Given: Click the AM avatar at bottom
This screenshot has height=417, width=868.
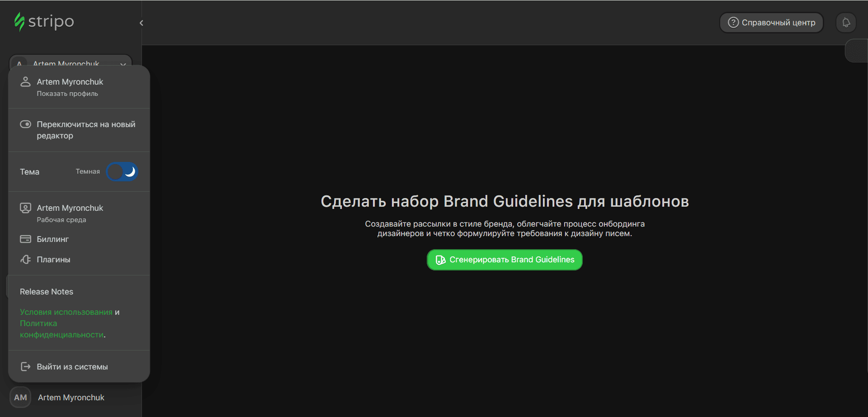Looking at the screenshot, I should (x=20, y=398).
